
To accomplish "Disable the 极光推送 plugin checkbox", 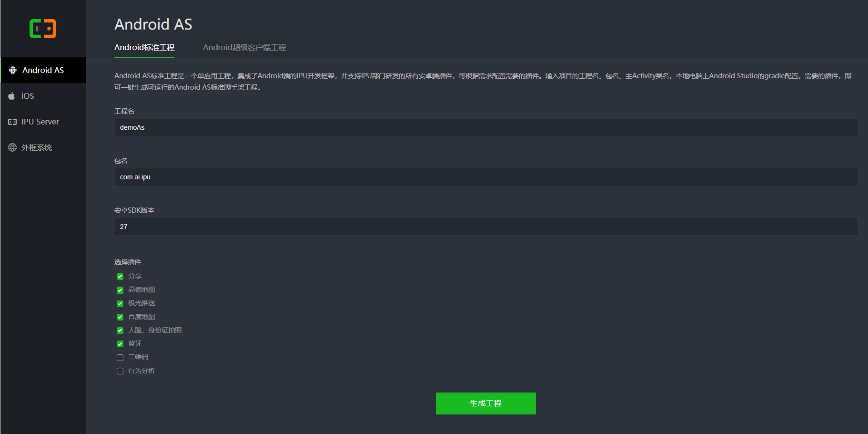I will coord(120,303).
